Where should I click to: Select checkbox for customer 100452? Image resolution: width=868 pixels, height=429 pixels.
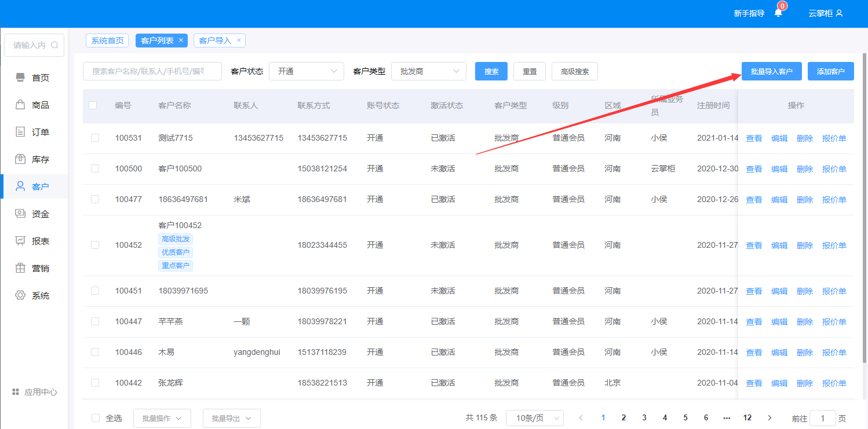pyautogui.click(x=95, y=245)
